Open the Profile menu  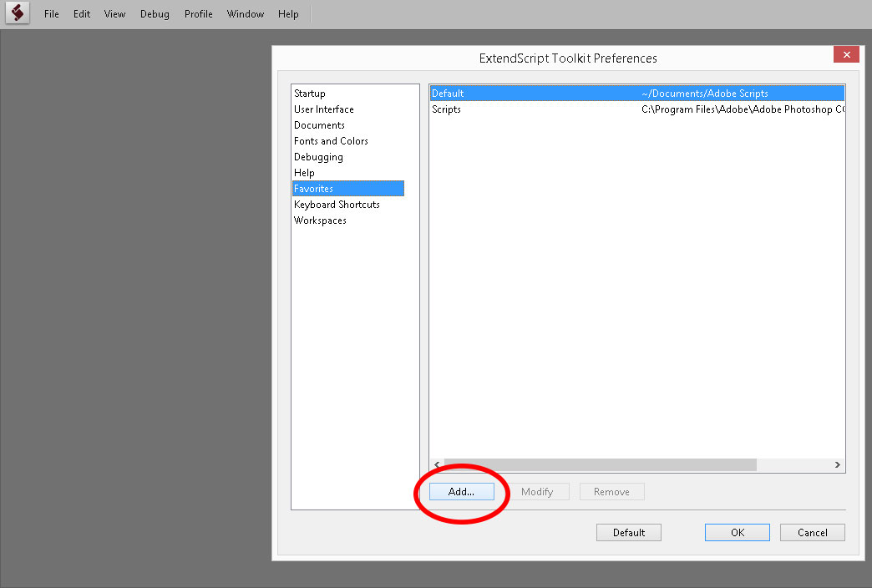[x=198, y=13]
